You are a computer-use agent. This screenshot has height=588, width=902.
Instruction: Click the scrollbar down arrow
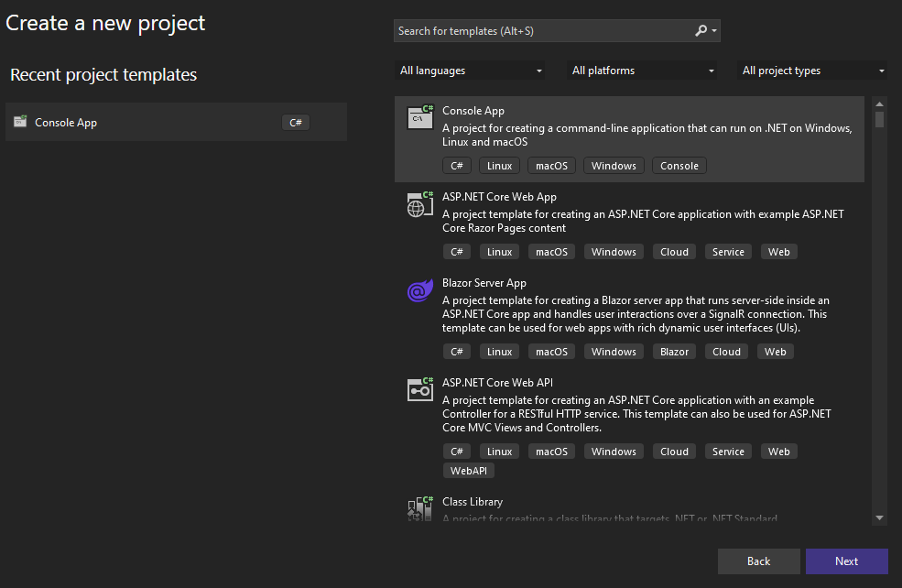(x=878, y=517)
